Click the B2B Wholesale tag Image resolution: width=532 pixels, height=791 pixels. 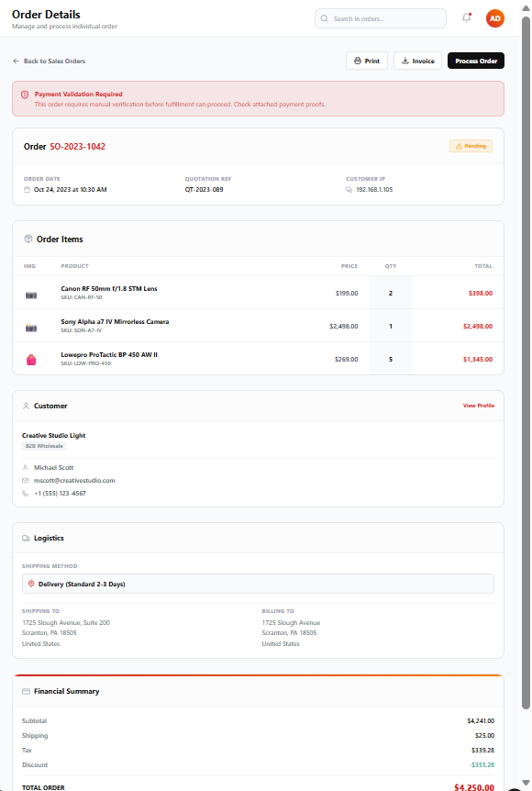(44, 446)
